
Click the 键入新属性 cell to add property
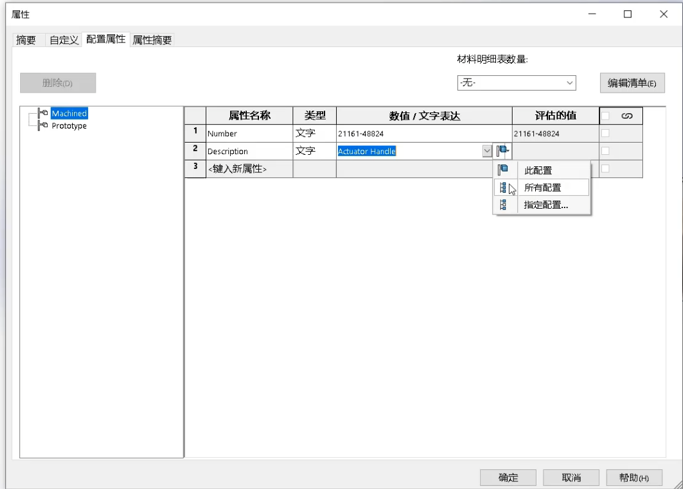pos(248,169)
